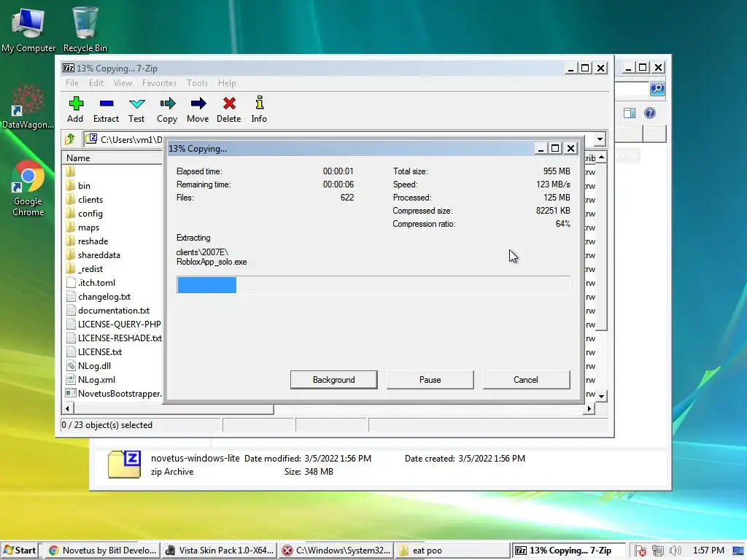Select the shareddata folder
Image resolution: width=747 pixels, height=560 pixels.
98,254
